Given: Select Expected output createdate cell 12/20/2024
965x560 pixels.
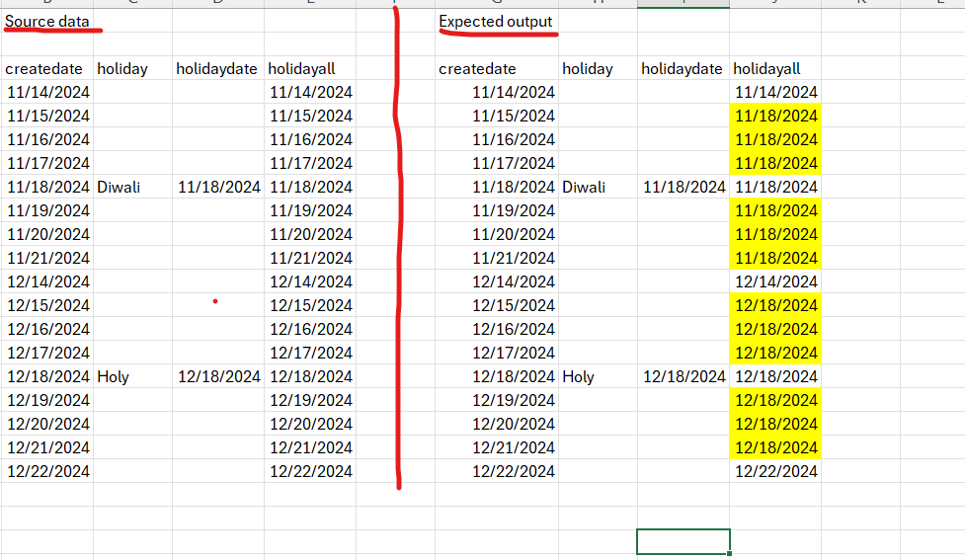Looking at the screenshot, I should click(x=497, y=424).
